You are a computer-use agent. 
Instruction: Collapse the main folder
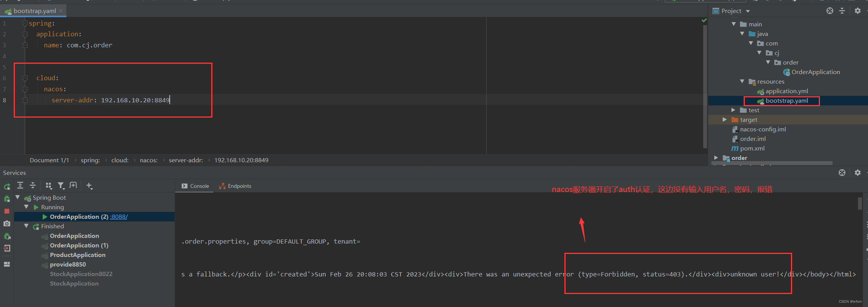733,24
